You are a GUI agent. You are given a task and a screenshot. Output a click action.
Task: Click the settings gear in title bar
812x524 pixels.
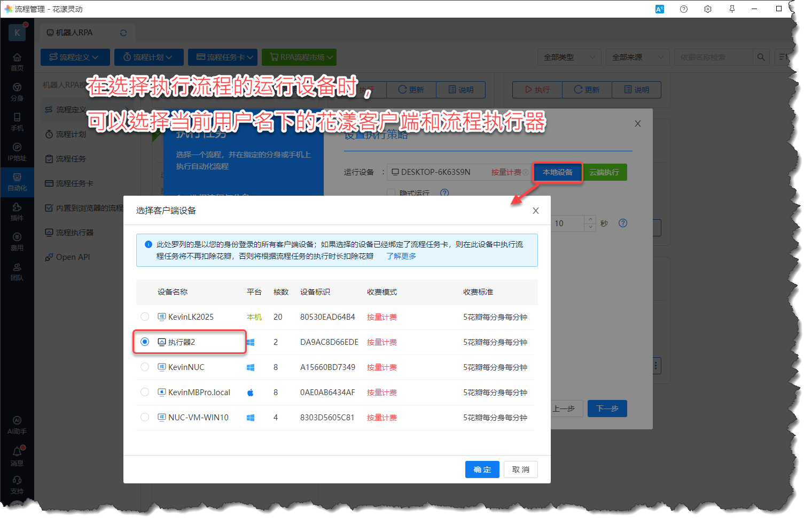coord(708,9)
